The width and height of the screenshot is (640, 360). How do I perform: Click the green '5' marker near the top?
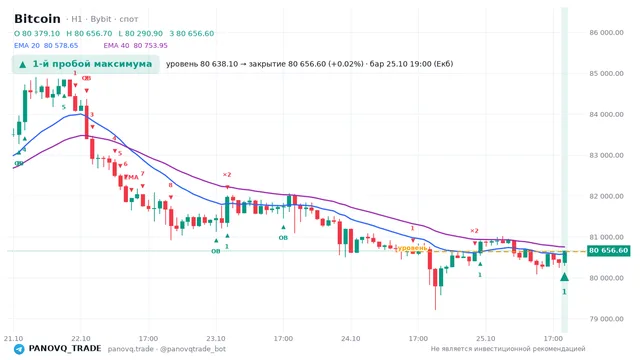point(64,107)
